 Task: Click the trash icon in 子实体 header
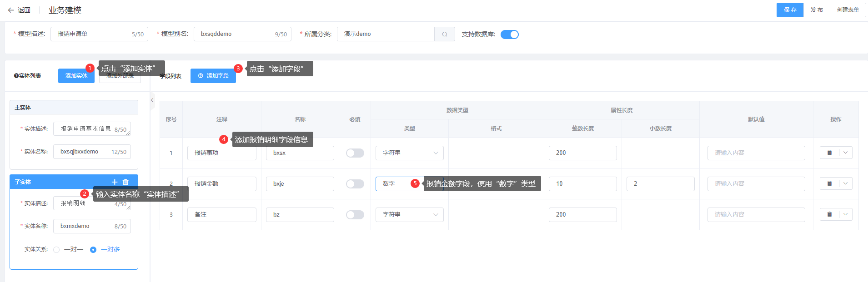point(126,182)
